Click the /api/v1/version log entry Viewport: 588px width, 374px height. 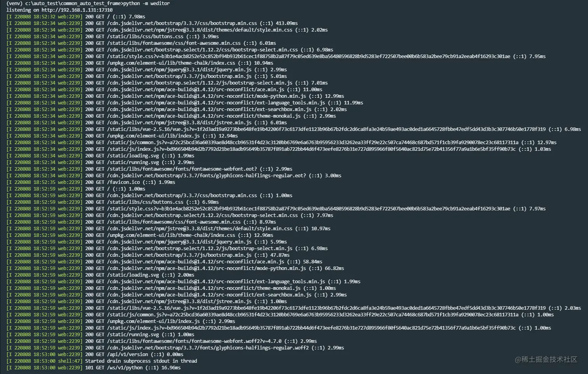point(95,355)
